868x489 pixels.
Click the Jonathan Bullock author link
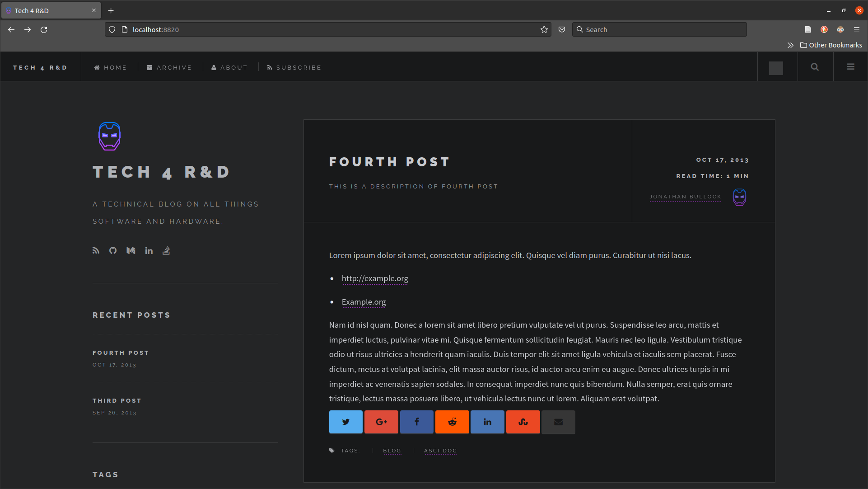click(x=685, y=197)
